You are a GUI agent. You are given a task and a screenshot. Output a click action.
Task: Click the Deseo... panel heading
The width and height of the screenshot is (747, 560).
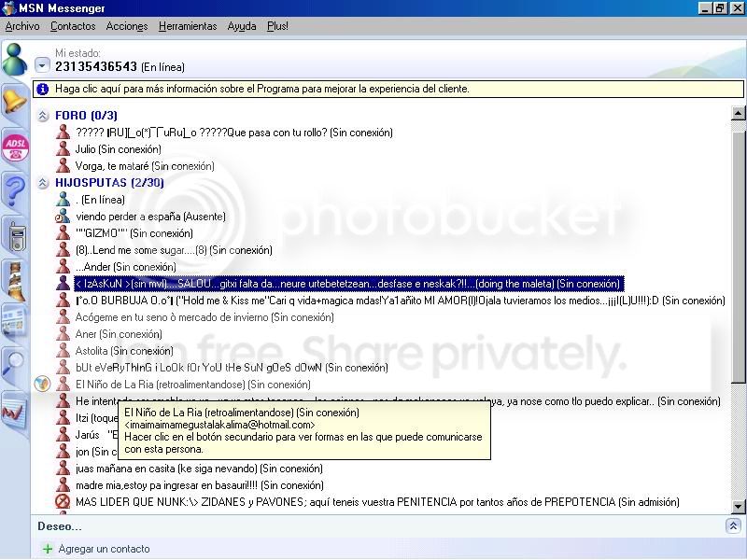pos(60,526)
